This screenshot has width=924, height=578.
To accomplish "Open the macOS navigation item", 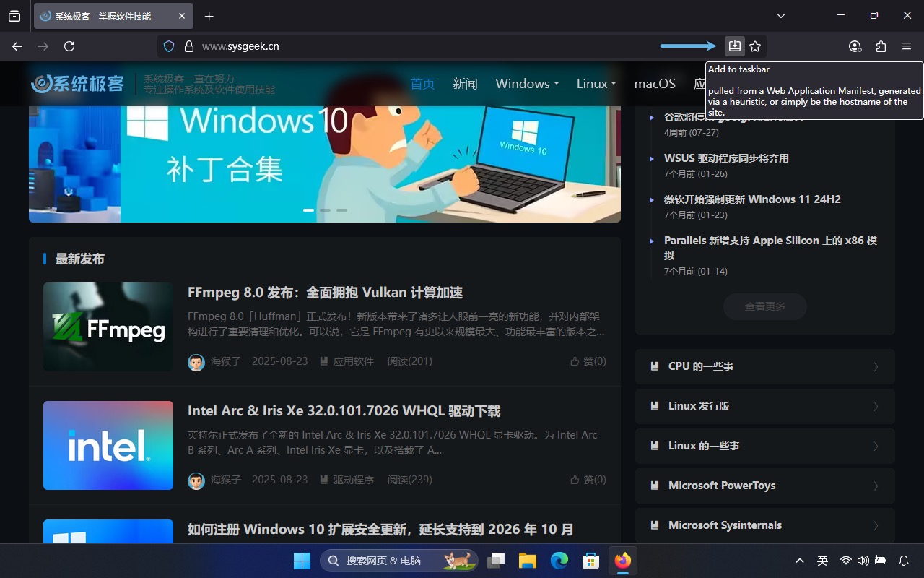I will [655, 84].
